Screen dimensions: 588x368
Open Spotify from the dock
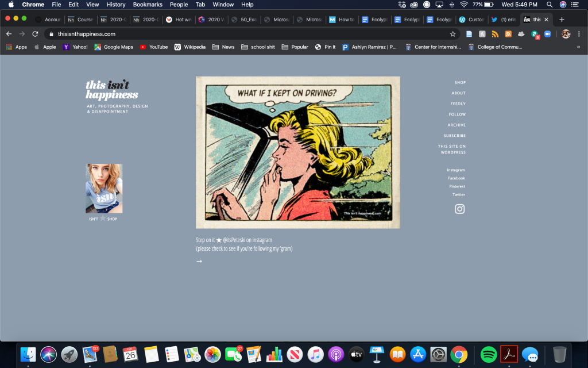click(488, 354)
